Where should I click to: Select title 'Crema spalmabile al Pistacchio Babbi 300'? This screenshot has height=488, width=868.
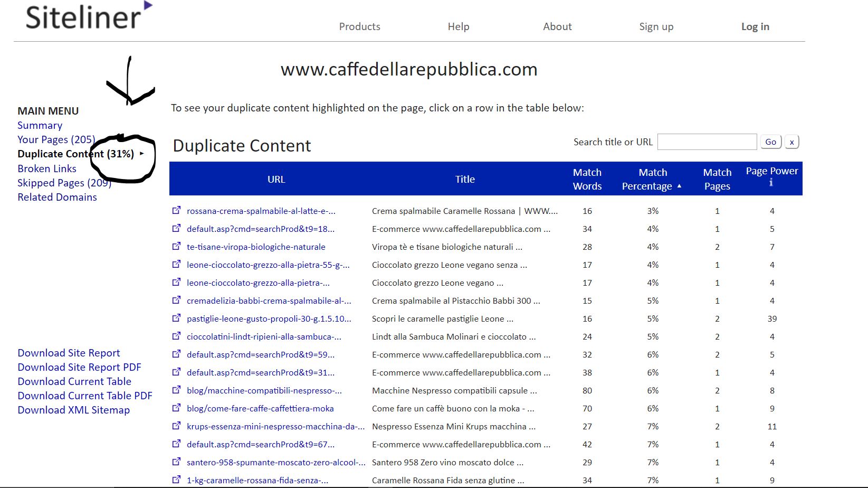click(456, 301)
